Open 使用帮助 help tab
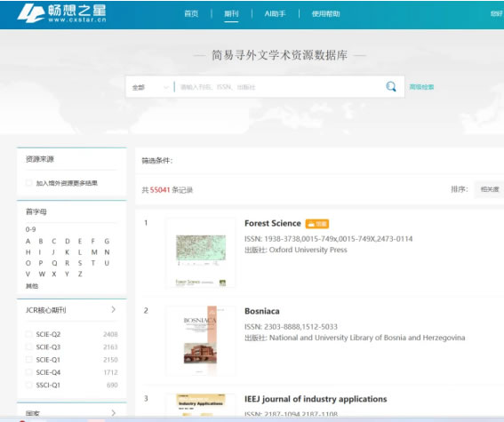This screenshot has width=504, height=422. point(325,14)
